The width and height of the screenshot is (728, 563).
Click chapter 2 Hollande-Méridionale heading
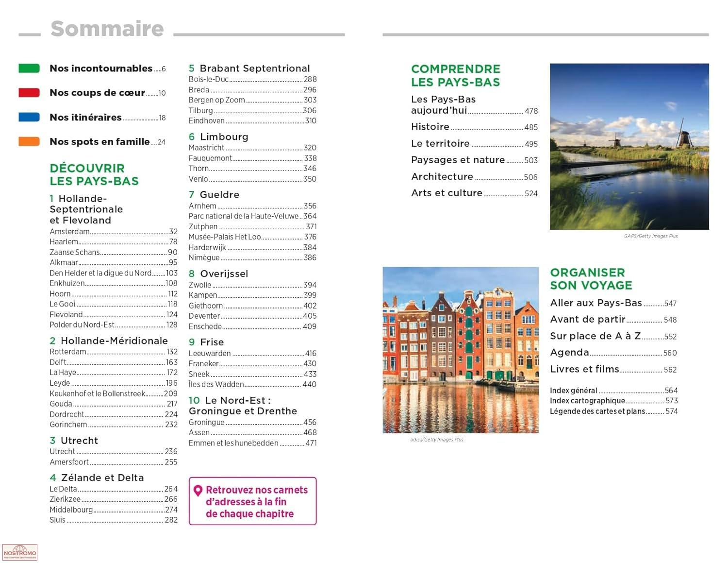(x=109, y=341)
